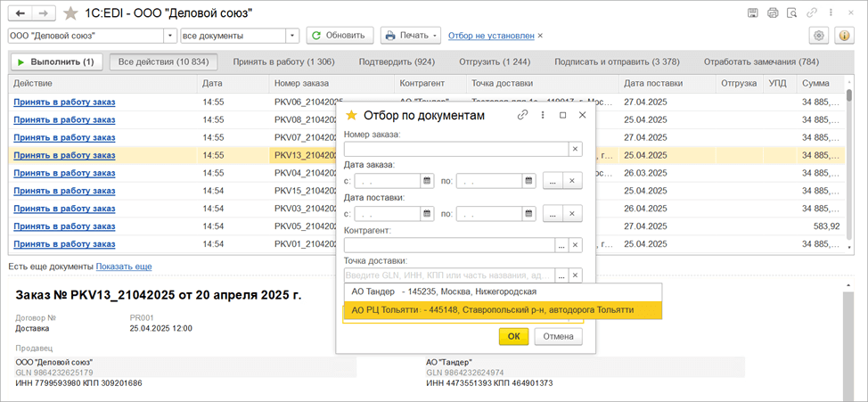Copy link icon in filter dialog header

523,115
